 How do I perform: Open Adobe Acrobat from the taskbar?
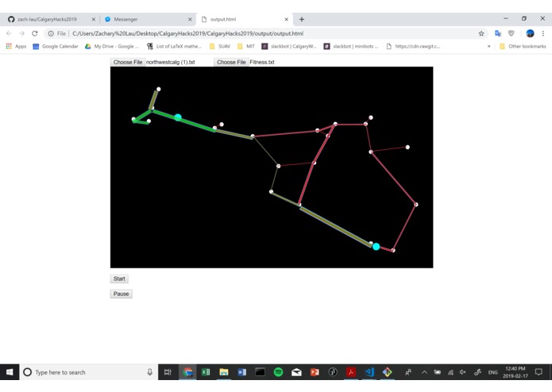point(350,372)
